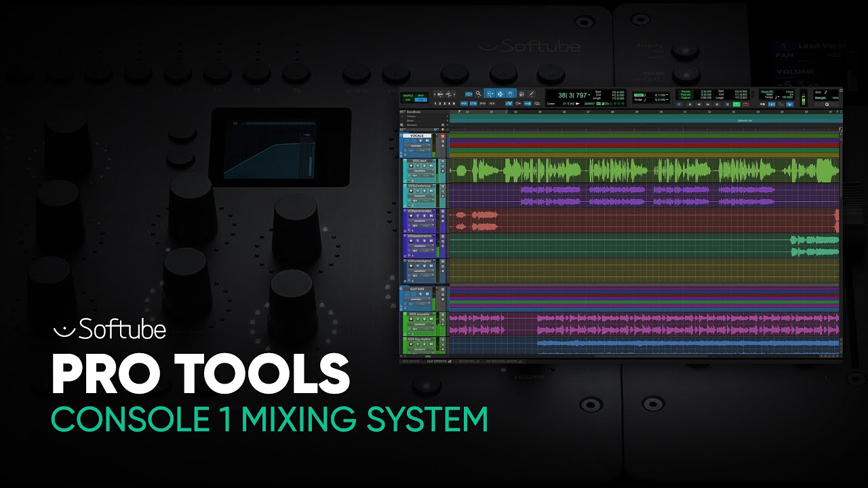Select the Pencil tool

pos(532,94)
